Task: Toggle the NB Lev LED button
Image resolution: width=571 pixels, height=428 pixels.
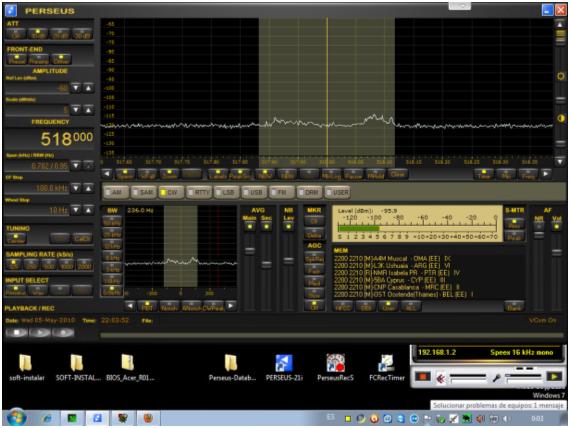Action: pyautogui.click(x=288, y=227)
